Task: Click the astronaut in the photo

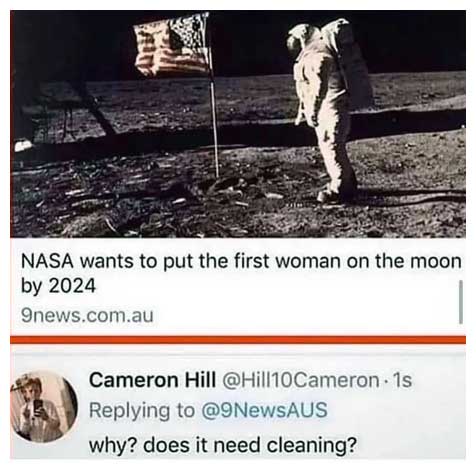Action: 328,110
